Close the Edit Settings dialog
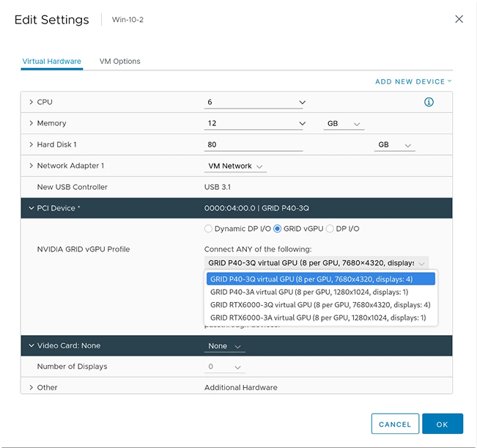Image resolution: width=477 pixels, height=448 pixels. coord(459,19)
